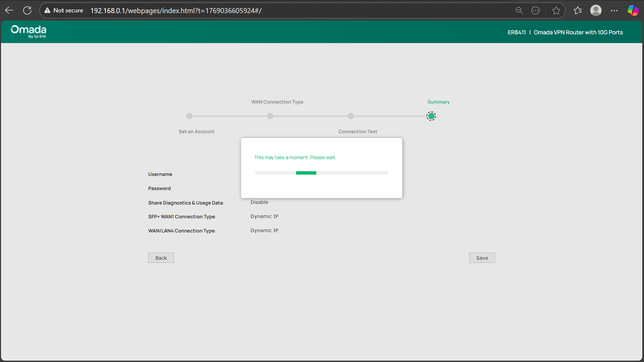Click the Not secure warning icon
644x362 pixels.
point(48,10)
